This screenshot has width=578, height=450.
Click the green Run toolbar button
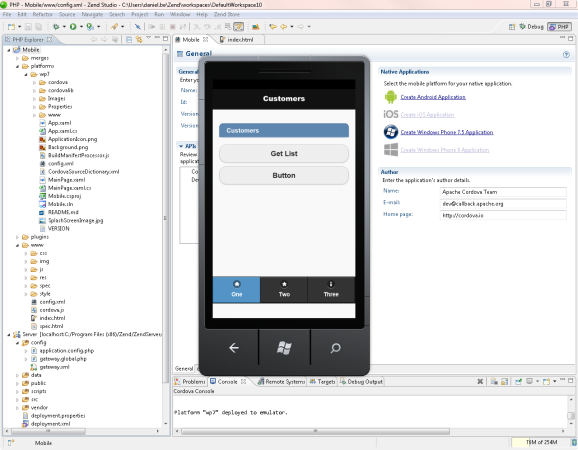[73, 27]
